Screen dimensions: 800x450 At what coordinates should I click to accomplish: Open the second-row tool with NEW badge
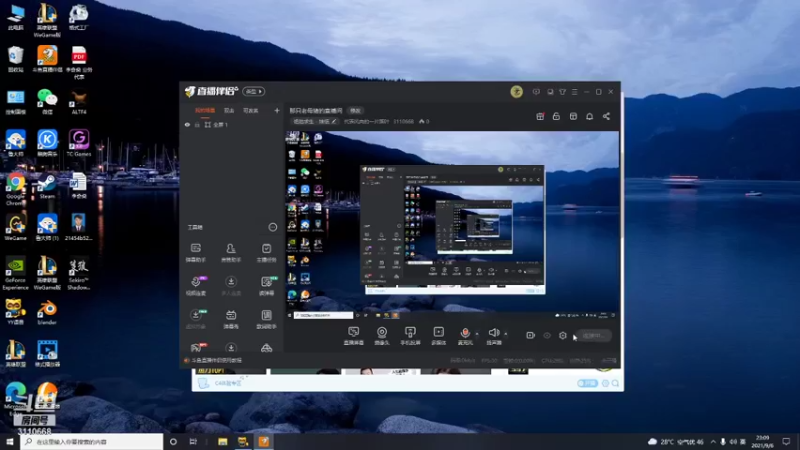266,286
